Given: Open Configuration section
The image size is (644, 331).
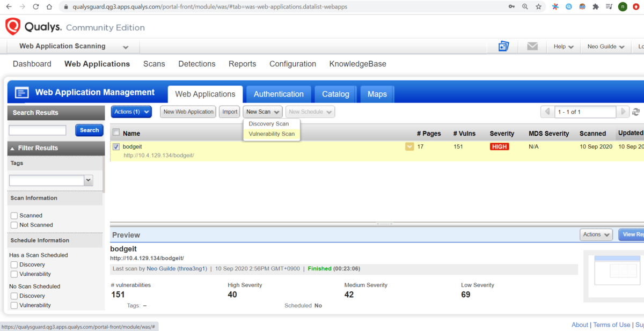Looking at the screenshot, I should click(292, 64).
